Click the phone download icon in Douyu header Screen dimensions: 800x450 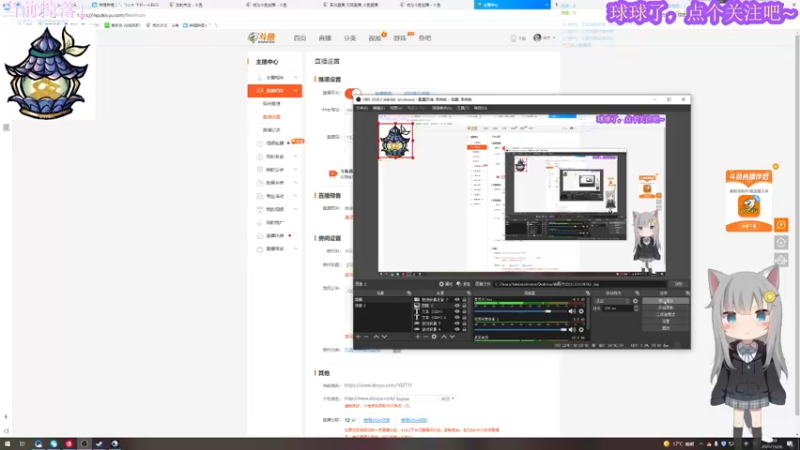click(x=513, y=38)
